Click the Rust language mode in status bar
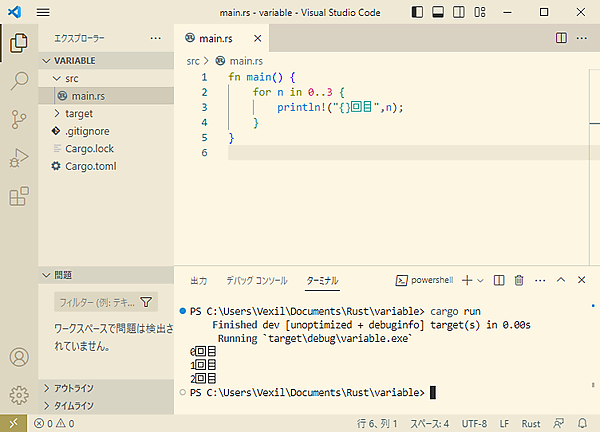This screenshot has width=600, height=432. pyautogui.click(x=531, y=423)
